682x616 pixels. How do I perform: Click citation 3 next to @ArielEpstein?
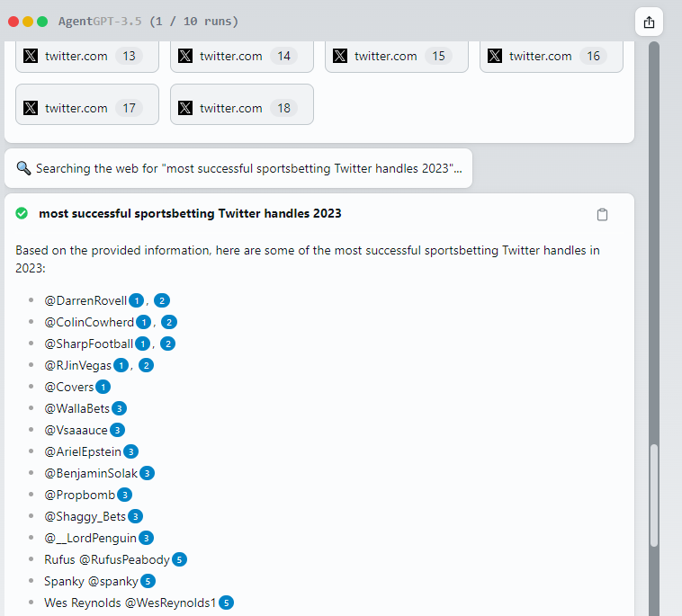(131, 451)
